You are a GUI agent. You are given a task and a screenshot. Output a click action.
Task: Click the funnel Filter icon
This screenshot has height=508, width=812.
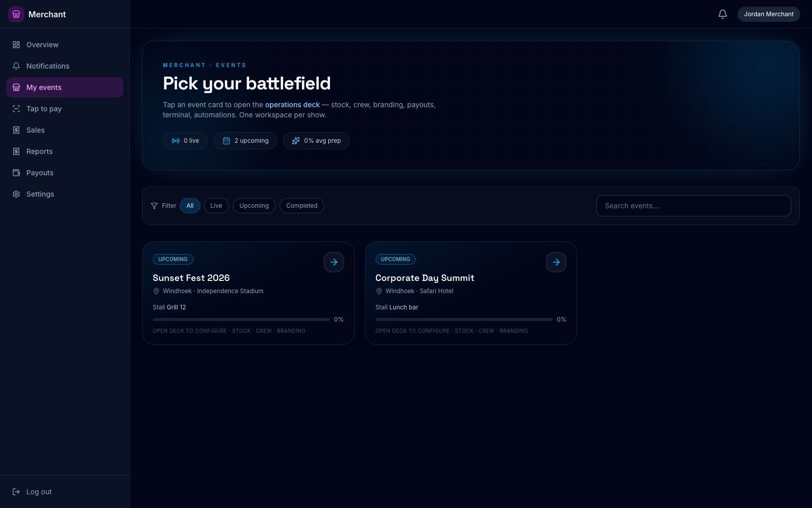154,206
